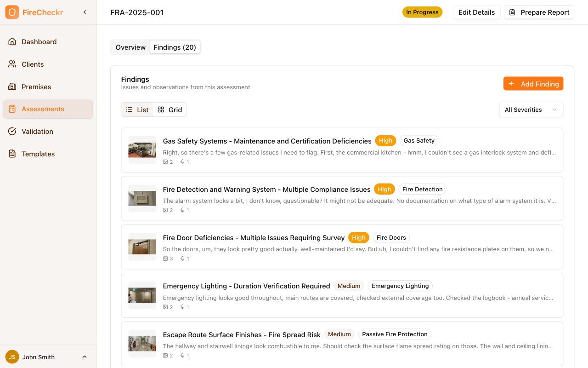Switch findings view to Grid
Screen dimensions: 588x368
[170, 109]
